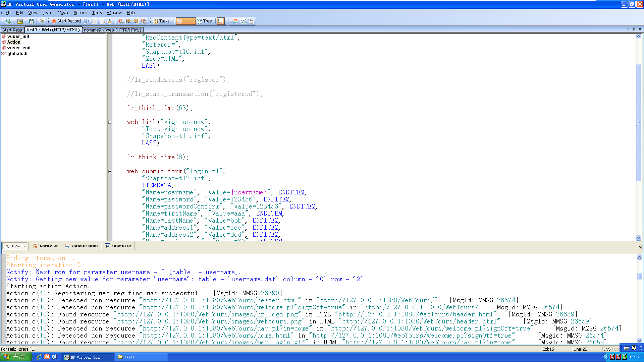Open the Correlation Results tab
The height and width of the screenshot is (362, 644).
coord(82,246)
